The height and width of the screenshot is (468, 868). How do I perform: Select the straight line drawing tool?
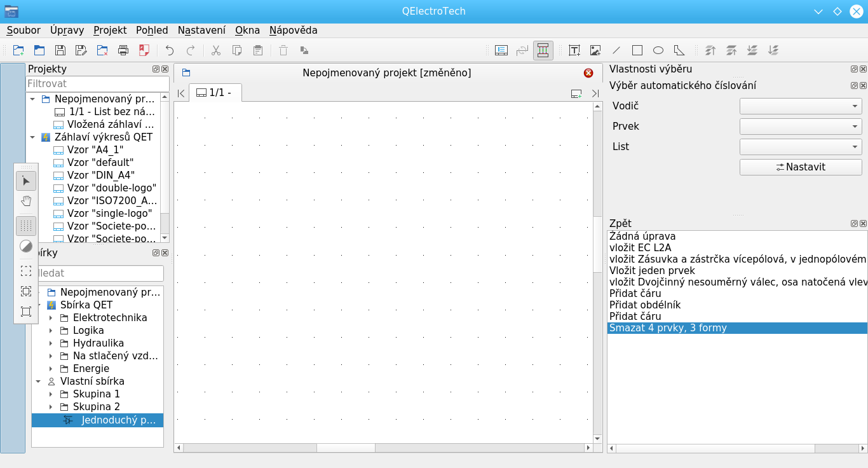point(616,50)
